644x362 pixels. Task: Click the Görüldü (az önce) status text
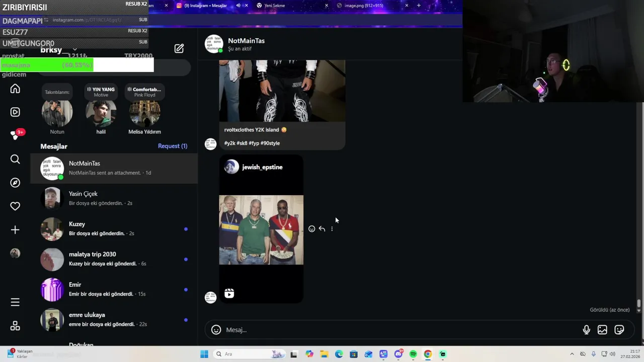610,310
